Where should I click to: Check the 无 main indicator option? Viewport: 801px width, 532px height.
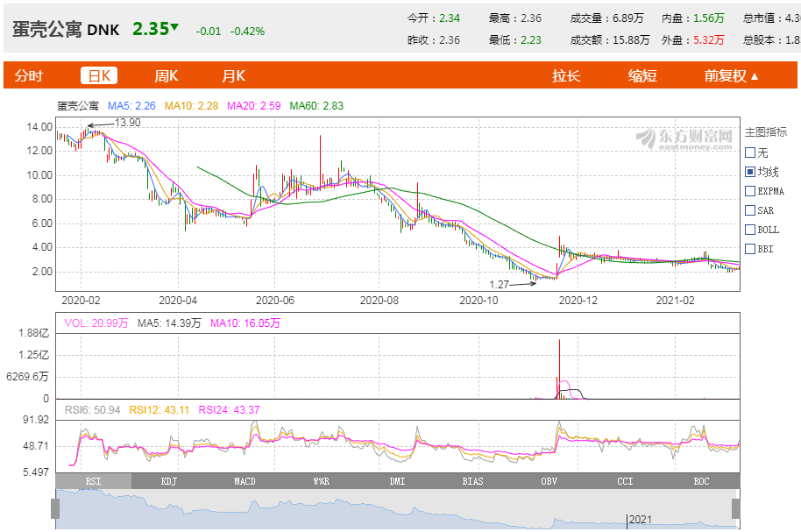[750, 153]
